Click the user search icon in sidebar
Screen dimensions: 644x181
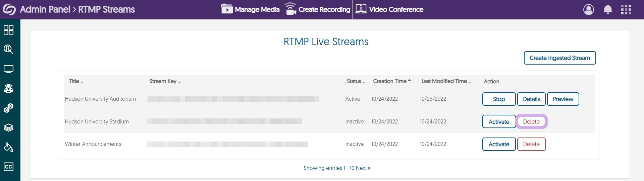click(x=8, y=50)
